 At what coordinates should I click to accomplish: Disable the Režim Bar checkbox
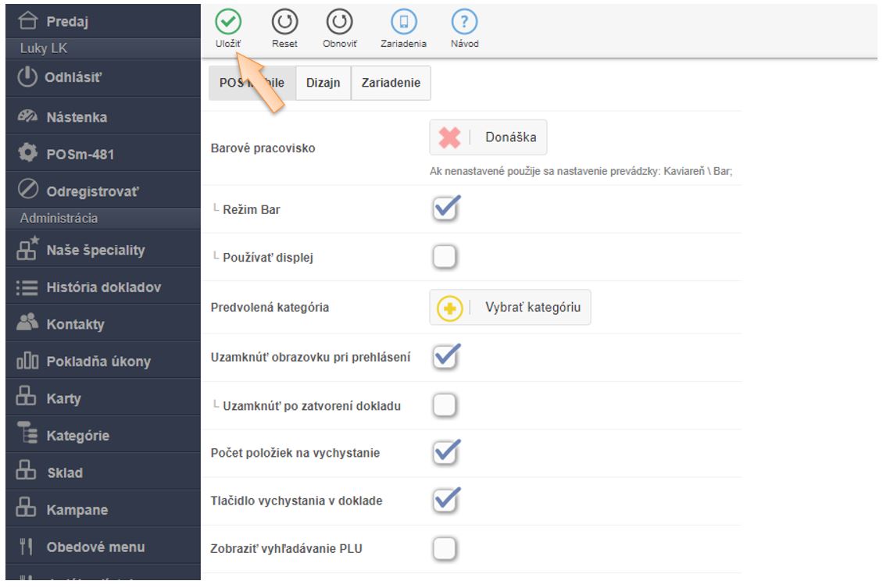[x=444, y=208]
